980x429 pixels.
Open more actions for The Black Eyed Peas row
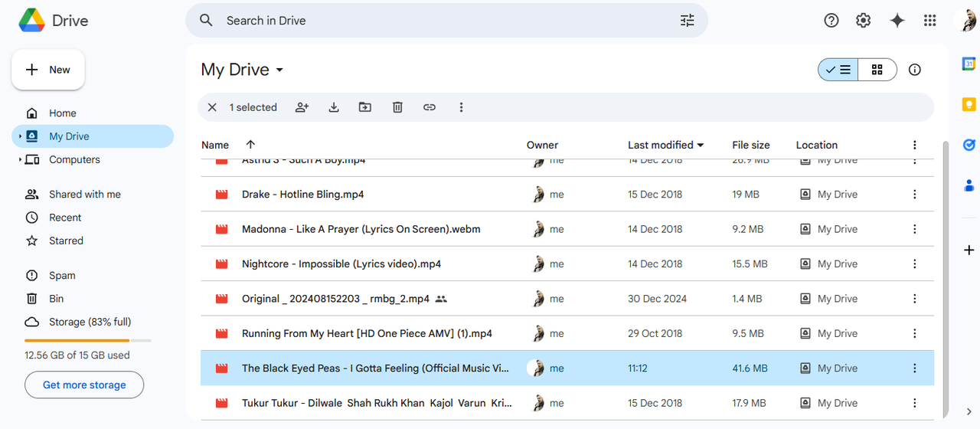tap(914, 368)
